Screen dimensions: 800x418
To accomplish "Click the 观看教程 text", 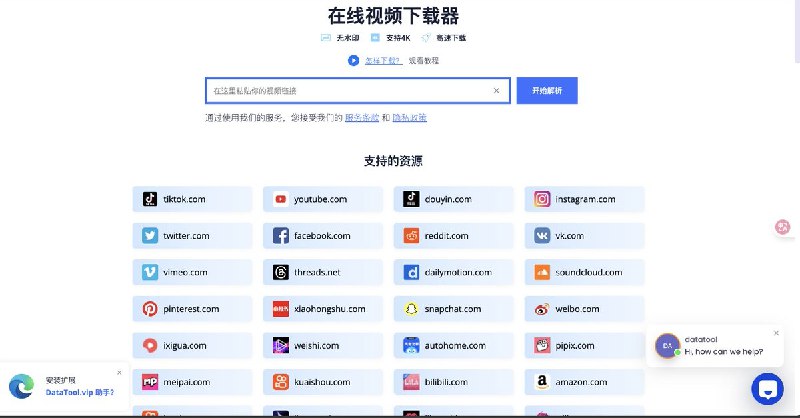I will [x=423, y=61].
